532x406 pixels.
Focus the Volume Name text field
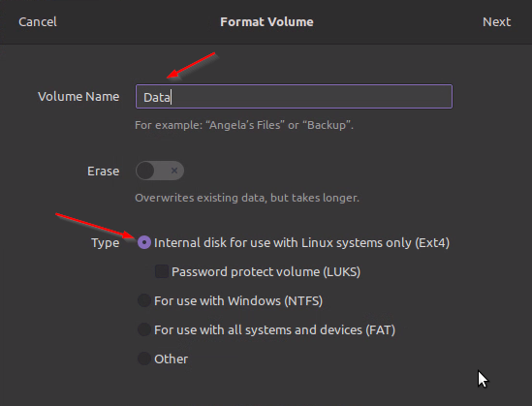pyautogui.click(x=294, y=97)
